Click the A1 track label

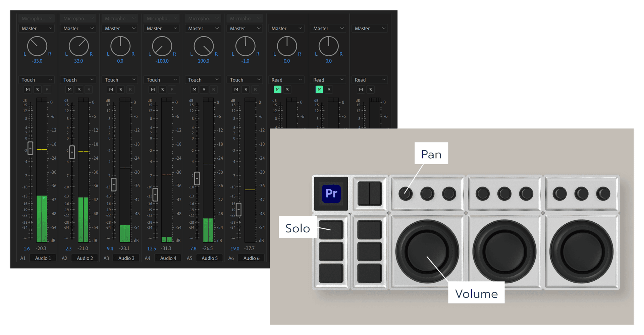[x=23, y=258]
